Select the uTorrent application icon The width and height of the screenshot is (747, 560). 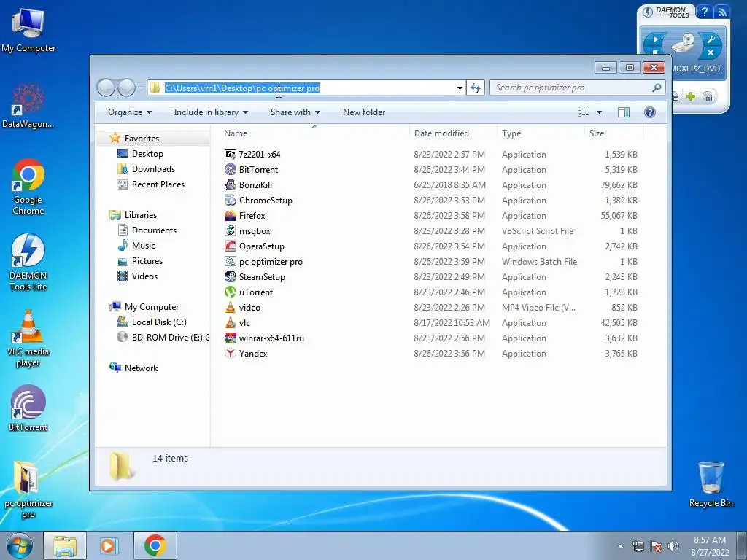click(x=230, y=292)
